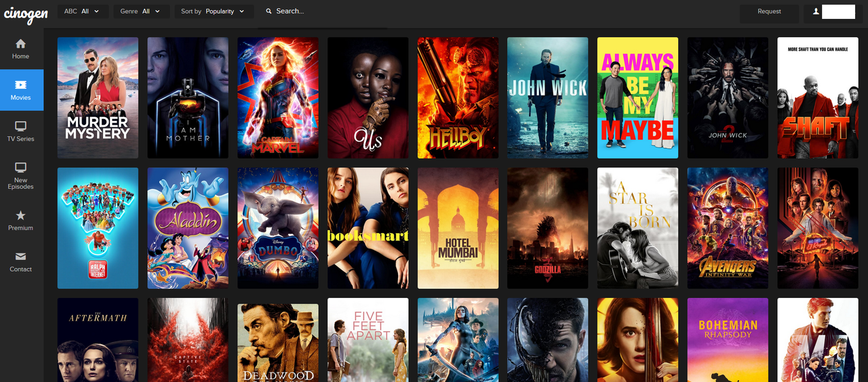
Task: Open New Episodes in the sidebar
Action: pyautogui.click(x=21, y=175)
